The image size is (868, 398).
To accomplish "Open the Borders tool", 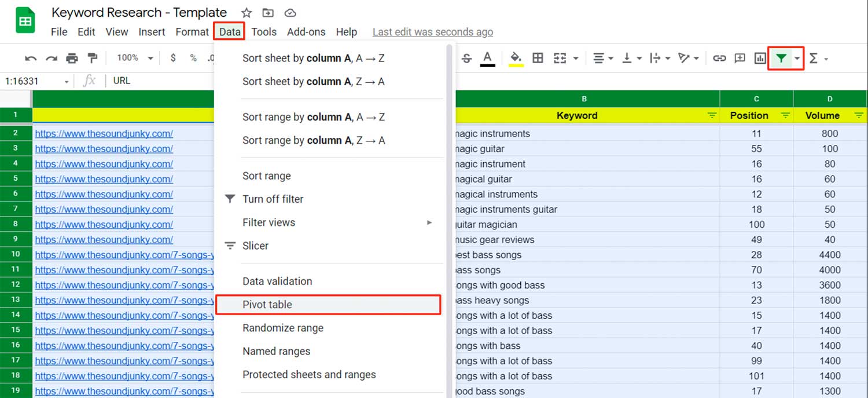I will 538,58.
